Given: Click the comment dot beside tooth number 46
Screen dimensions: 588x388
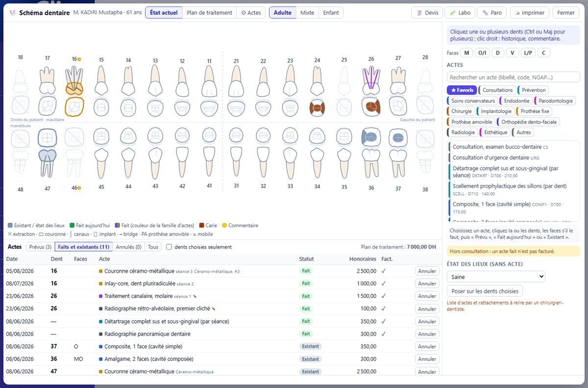Looking at the screenshot, I should (79, 188).
